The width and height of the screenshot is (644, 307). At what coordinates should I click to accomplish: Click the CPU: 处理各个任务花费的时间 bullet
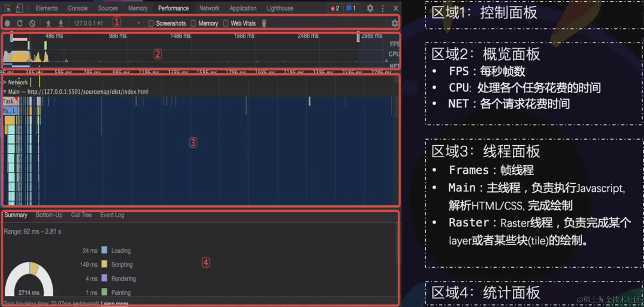click(524, 88)
